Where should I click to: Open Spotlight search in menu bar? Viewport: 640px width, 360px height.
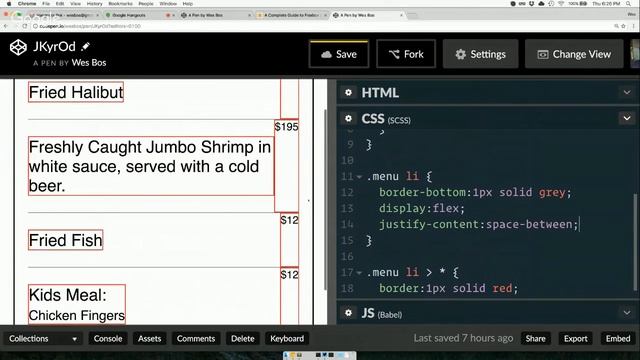(629, 3)
